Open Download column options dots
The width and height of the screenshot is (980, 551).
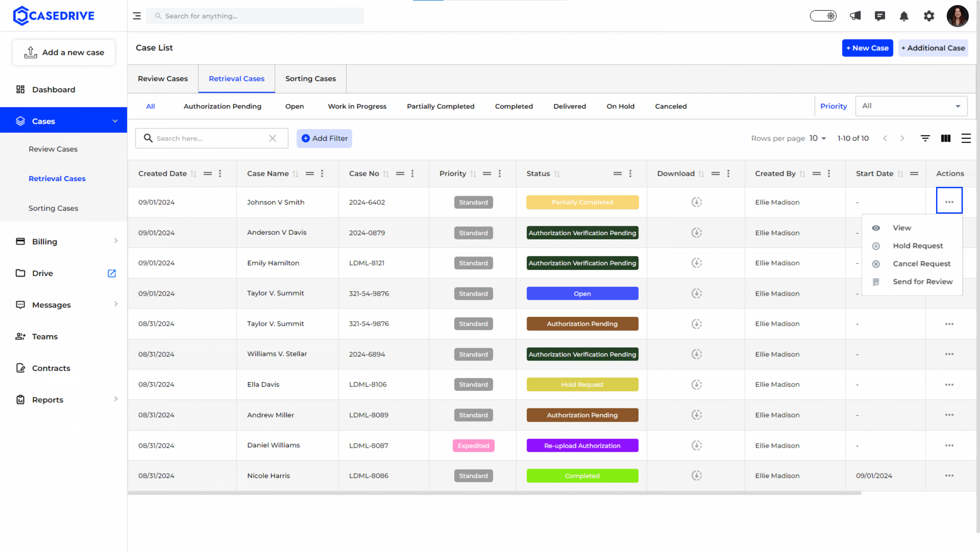click(728, 174)
